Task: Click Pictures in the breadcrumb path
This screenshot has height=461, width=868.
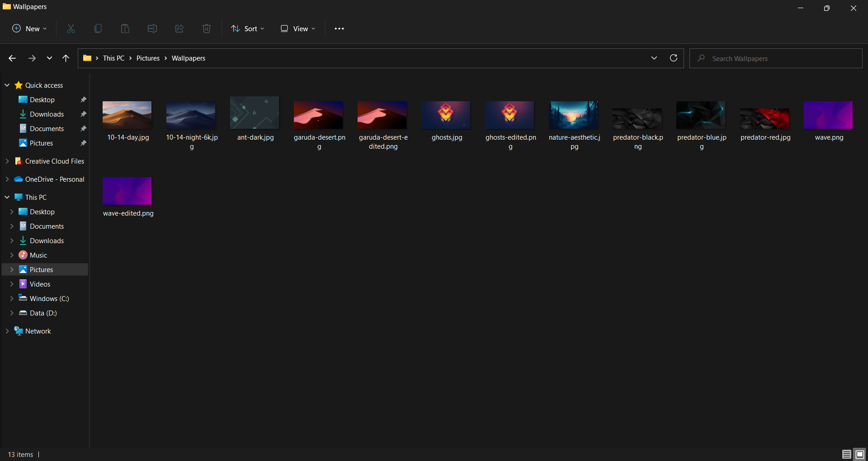Action: [x=148, y=58]
